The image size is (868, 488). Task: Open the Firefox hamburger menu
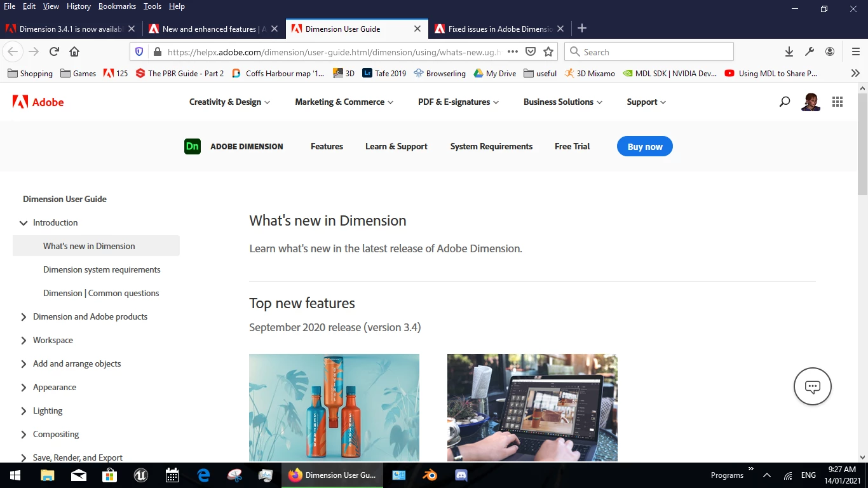pos(855,51)
